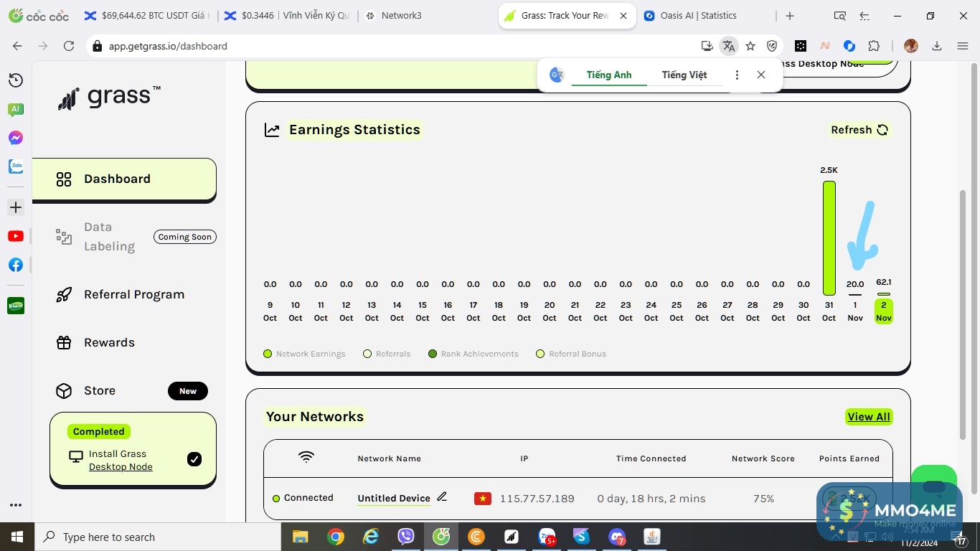Open the blue circle extension icon
980x551 pixels.
849,46
